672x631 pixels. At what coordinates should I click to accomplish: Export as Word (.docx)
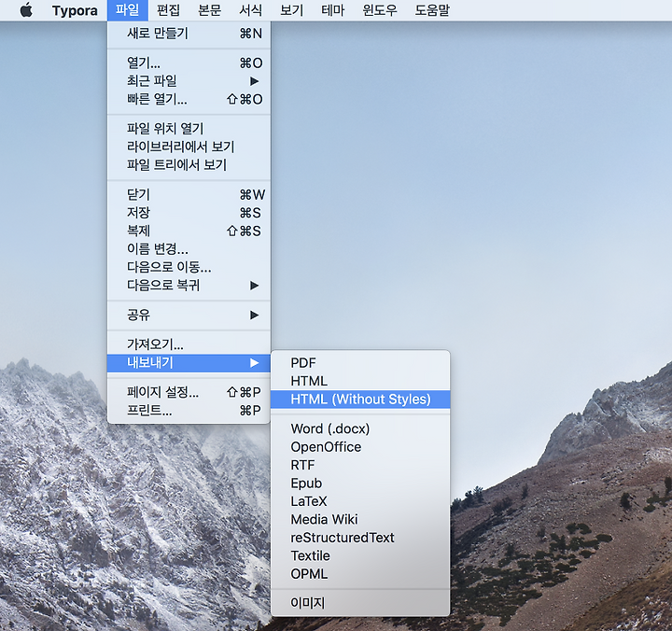[360, 428]
